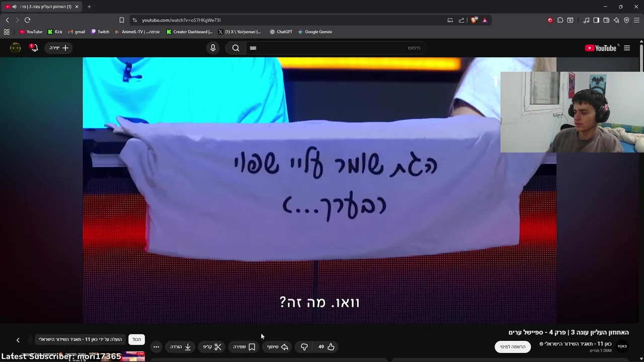Open the YouTube on-screen keyboard icon

coord(253,48)
